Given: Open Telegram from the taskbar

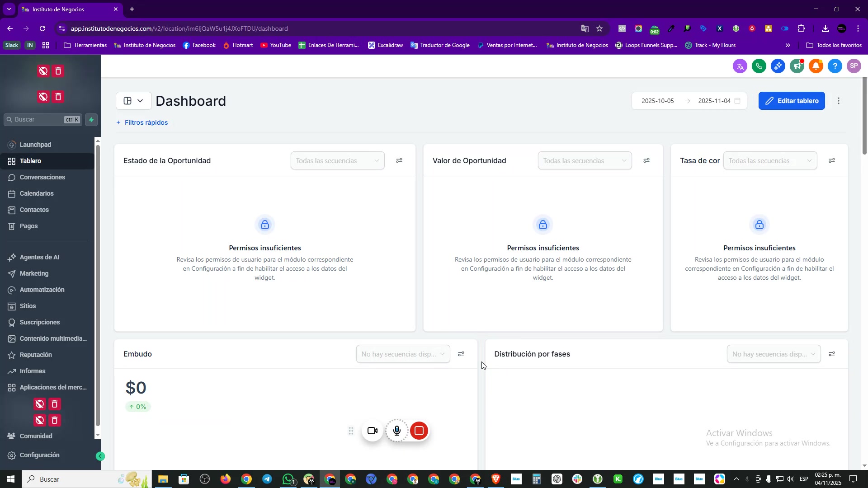Looking at the screenshot, I should pos(267,479).
